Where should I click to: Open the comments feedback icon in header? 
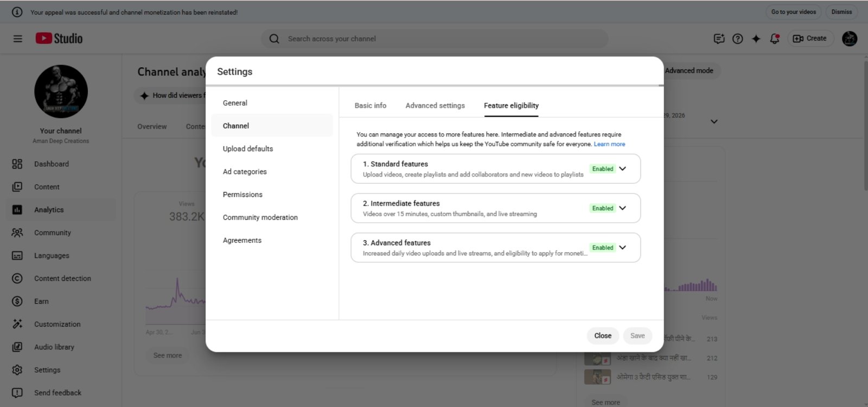719,38
